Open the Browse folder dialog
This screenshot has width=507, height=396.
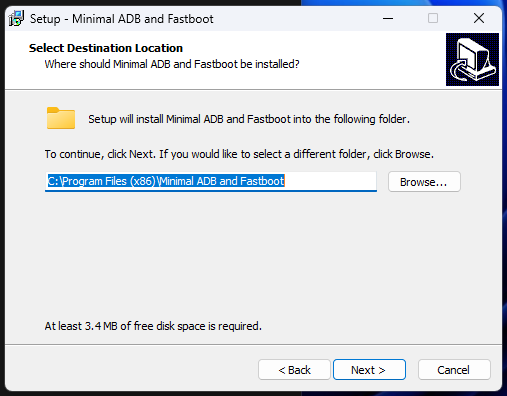[x=424, y=182]
